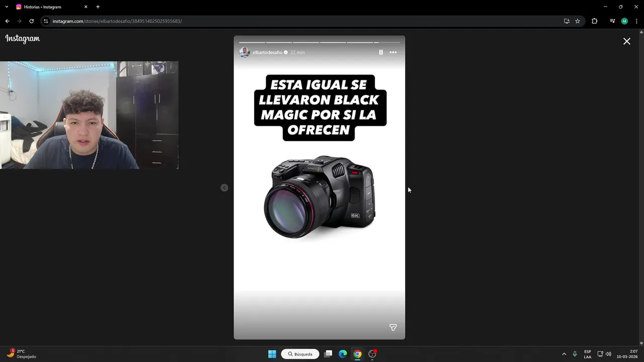644x362 pixels.
Task: Open the story three-dot options menu
Action: coord(393,52)
